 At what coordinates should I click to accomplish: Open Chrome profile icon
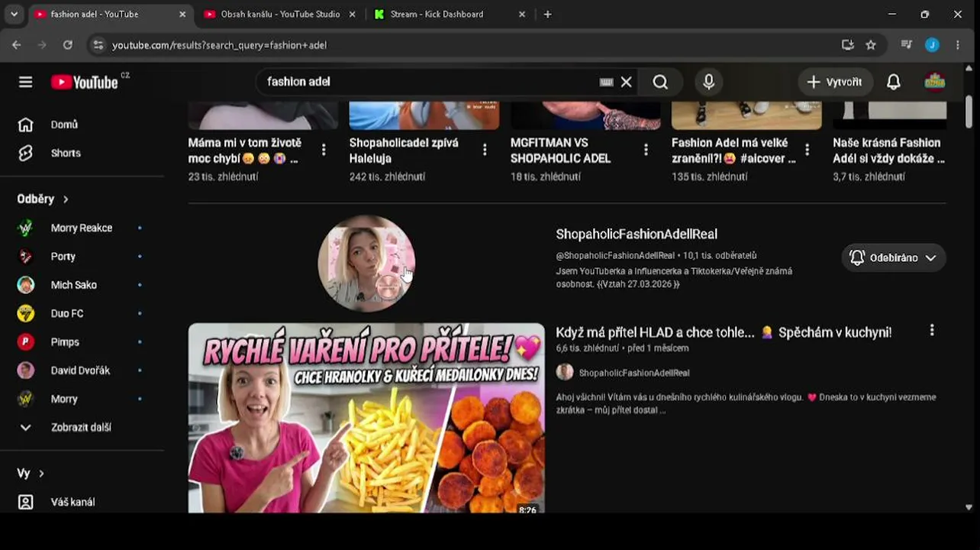pyautogui.click(x=932, y=45)
